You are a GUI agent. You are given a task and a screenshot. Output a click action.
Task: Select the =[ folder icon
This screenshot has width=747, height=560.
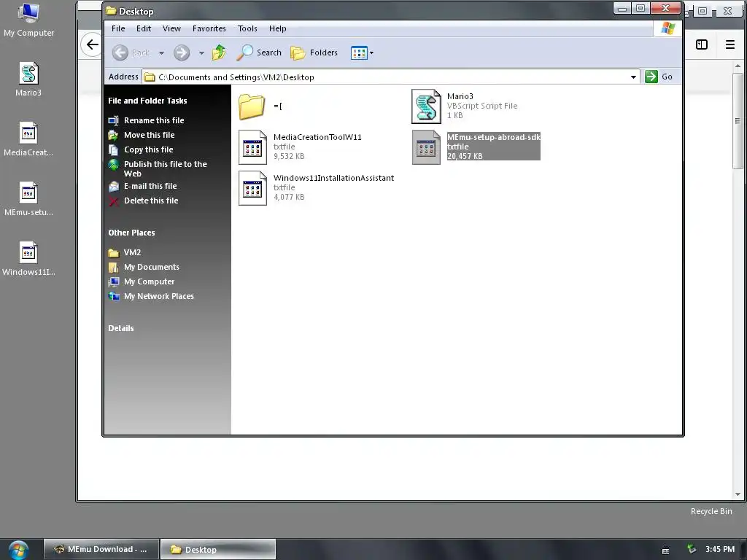pyautogui.click(x=252, y=106)
